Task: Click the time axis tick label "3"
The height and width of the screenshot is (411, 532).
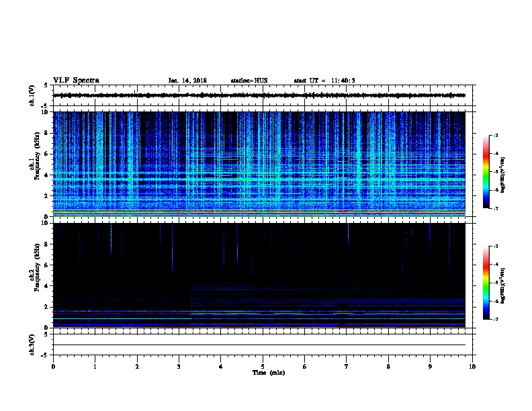Action: point(179,367)
